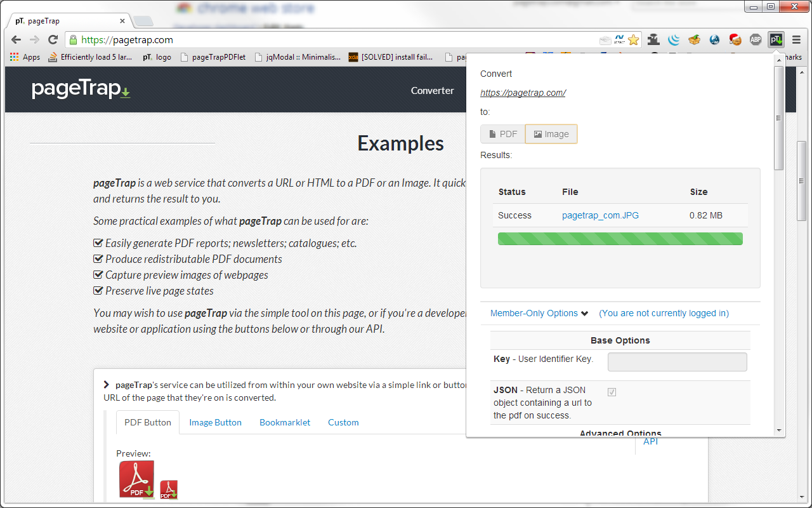The image size is (812, 508).
Task: Collapse the pageTrap service section chevron
Action: pyautogui.click(x=107, y=385)
